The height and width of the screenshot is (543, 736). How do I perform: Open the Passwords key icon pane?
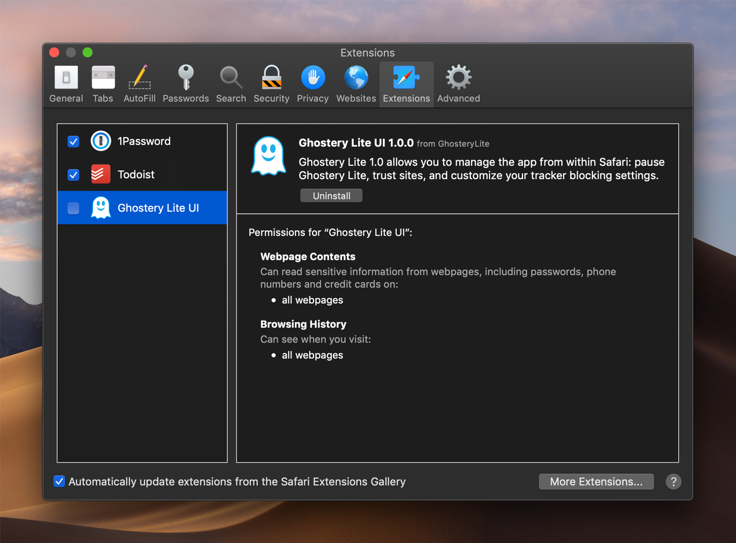click(185, 84)
